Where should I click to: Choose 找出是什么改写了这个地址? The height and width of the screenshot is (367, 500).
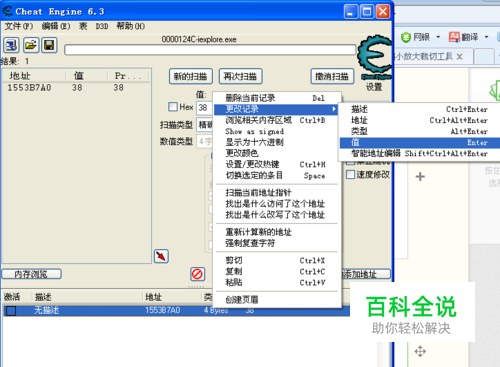click(x=276, y=215)
